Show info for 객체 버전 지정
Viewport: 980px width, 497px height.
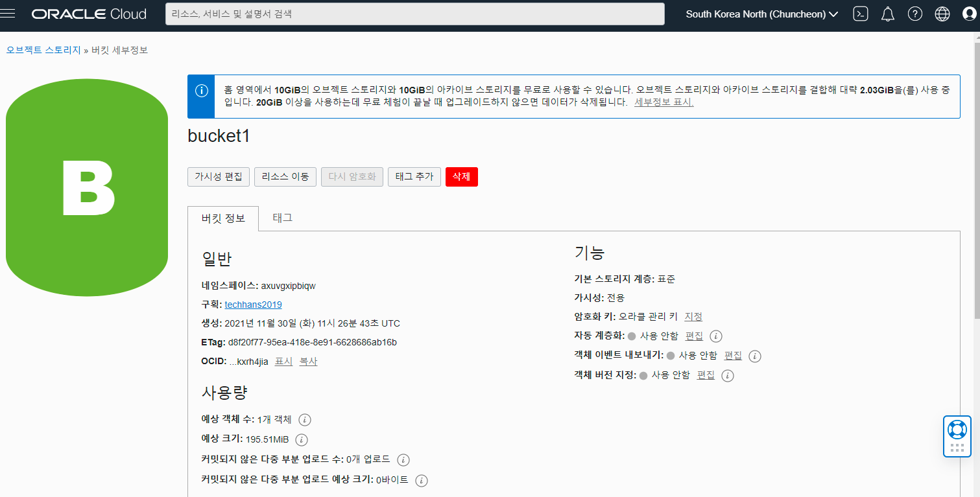tap(728, 375)
